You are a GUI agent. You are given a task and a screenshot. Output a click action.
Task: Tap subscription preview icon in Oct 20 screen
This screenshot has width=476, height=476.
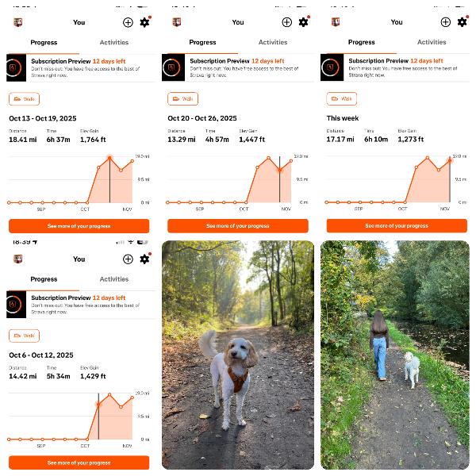(173, 67)
